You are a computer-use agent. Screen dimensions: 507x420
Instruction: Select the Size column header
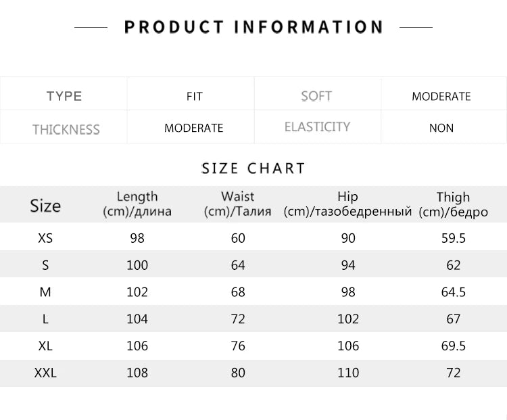tap(45, 206)
